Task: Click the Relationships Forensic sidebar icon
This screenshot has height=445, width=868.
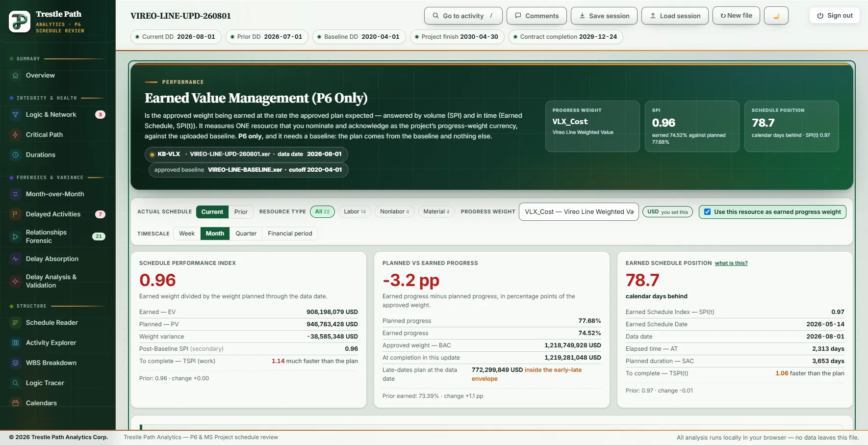Action: click(15, 236)
